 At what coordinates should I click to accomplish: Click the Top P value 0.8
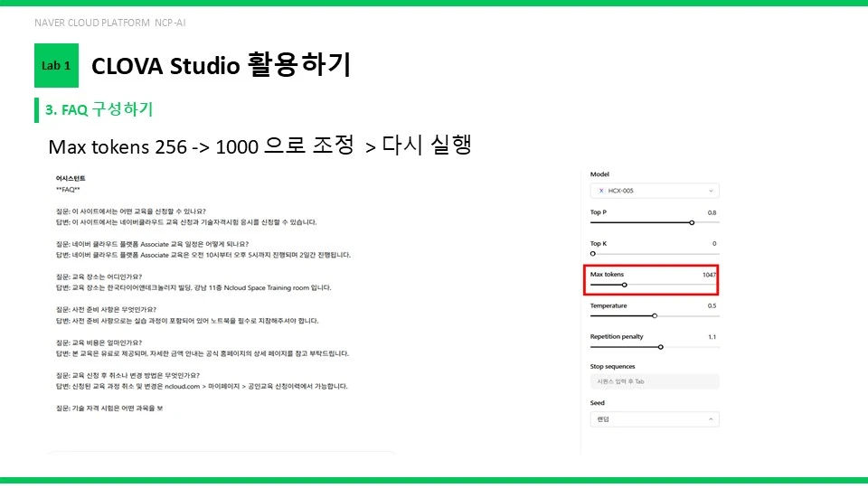point(712,212)
